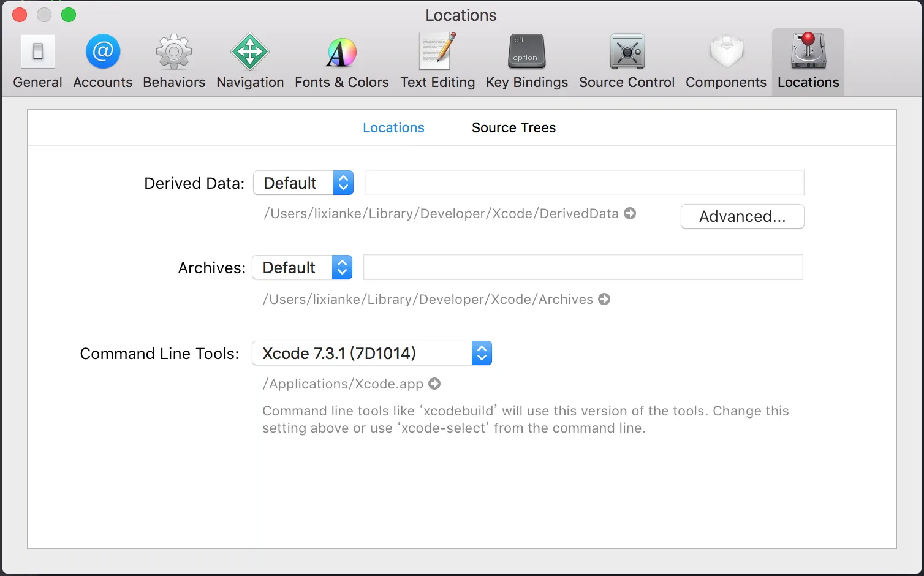924x576 pixels.
Task: Open the General preferences pane
Action: pos(37,62)
